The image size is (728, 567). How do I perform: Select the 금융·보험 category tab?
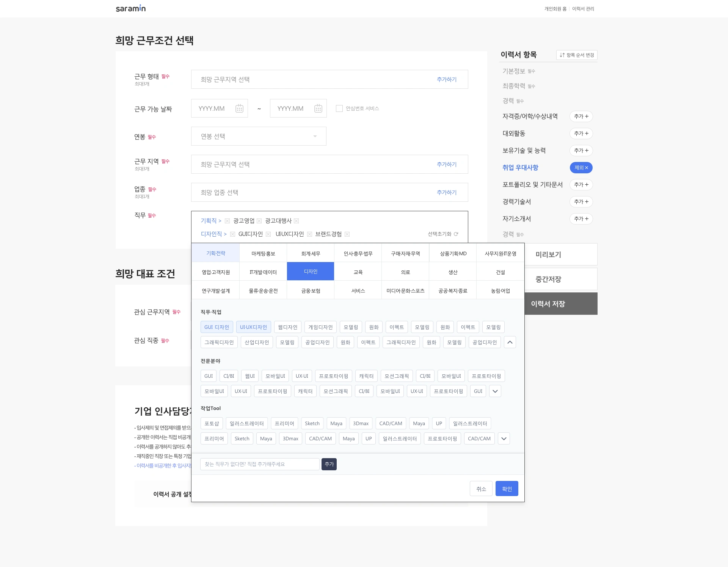click(311, 291)
